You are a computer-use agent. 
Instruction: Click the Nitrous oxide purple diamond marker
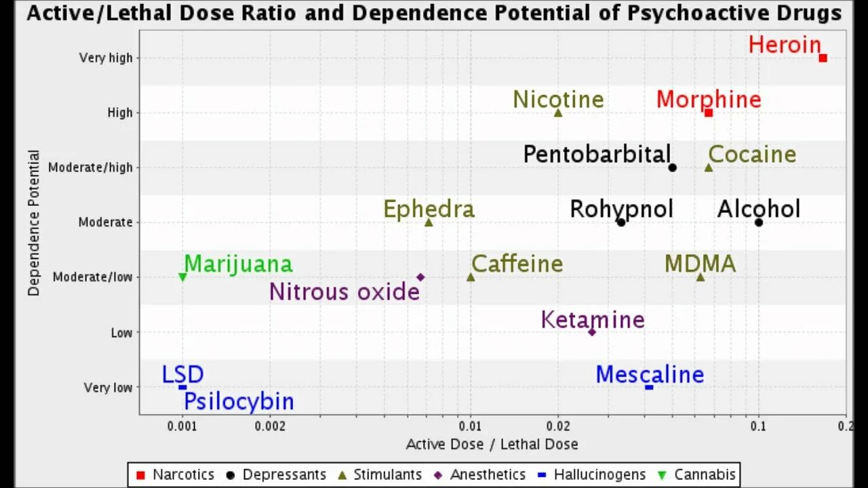coord(420,277)
